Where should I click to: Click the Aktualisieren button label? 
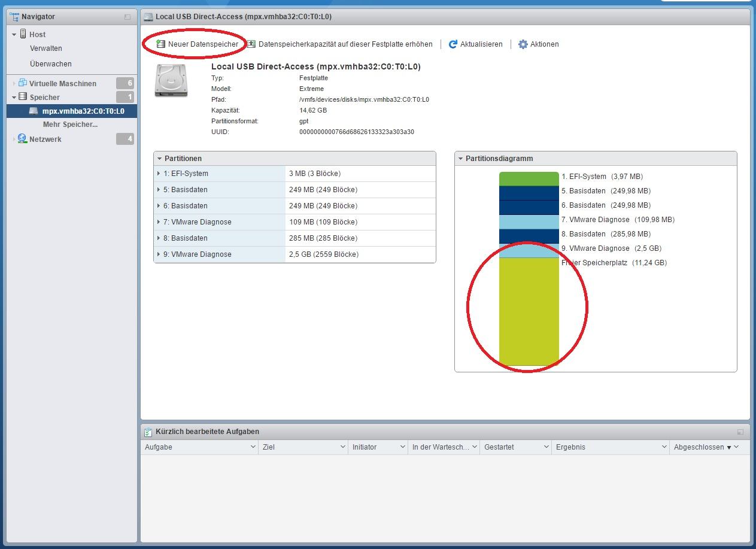pyautogui.click(x=481, y=44)
